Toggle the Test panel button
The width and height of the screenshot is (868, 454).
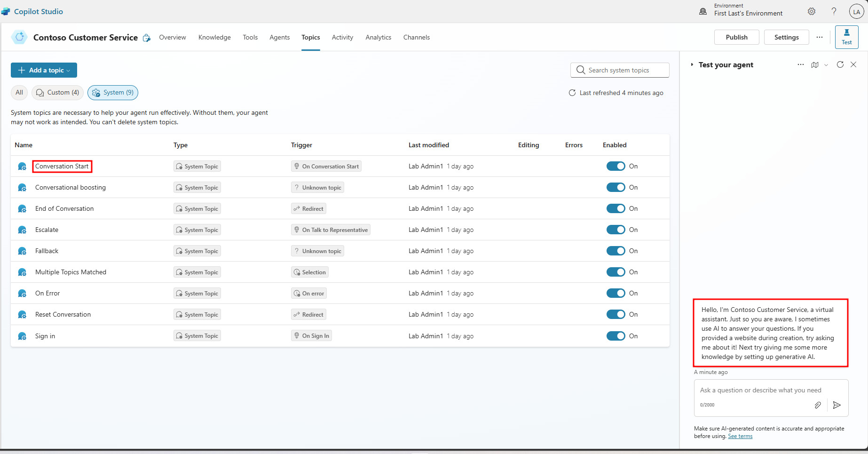[846, 37]
